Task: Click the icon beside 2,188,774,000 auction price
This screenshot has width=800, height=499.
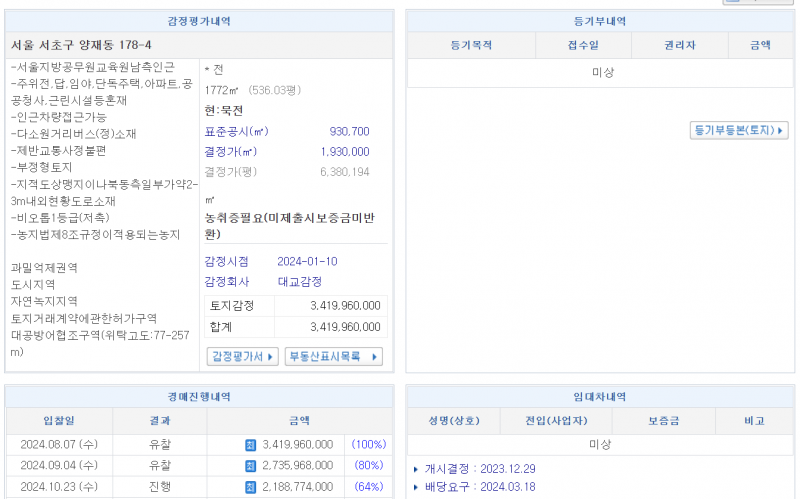Action: pyautogui.click(x=251, y=487)
